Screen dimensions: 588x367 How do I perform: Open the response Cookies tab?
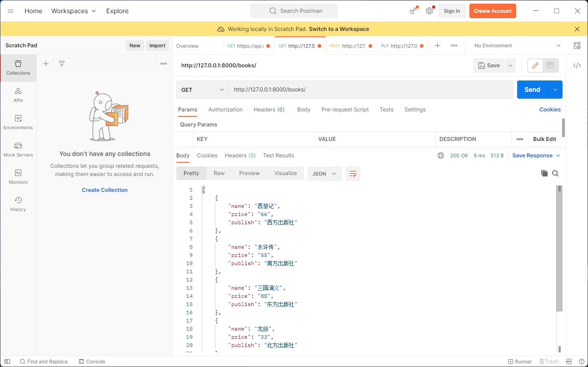pos(207,156)
